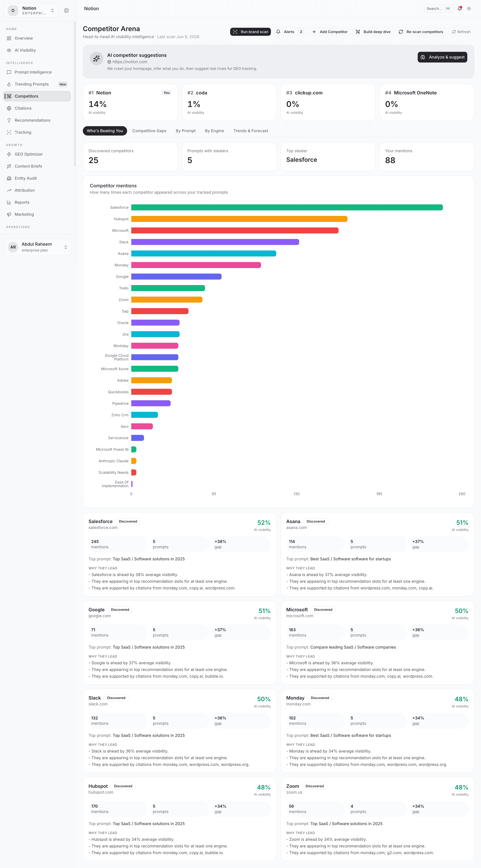
Task: Click 'Last scan Jun 9, 2026' text
Action: click(x=178, y=37)
